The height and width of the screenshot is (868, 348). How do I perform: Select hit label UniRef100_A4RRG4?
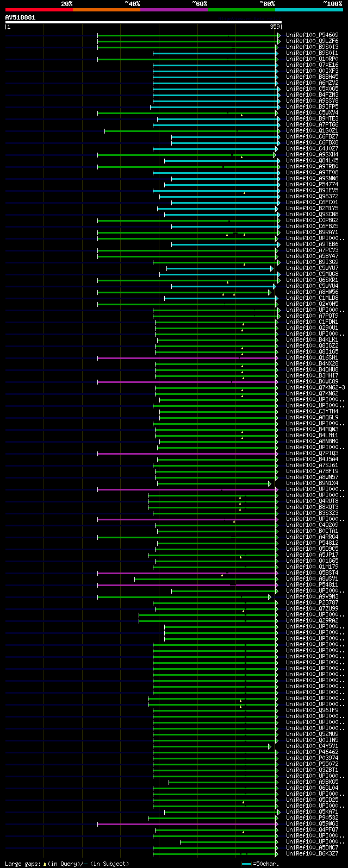tap(312, 537)
